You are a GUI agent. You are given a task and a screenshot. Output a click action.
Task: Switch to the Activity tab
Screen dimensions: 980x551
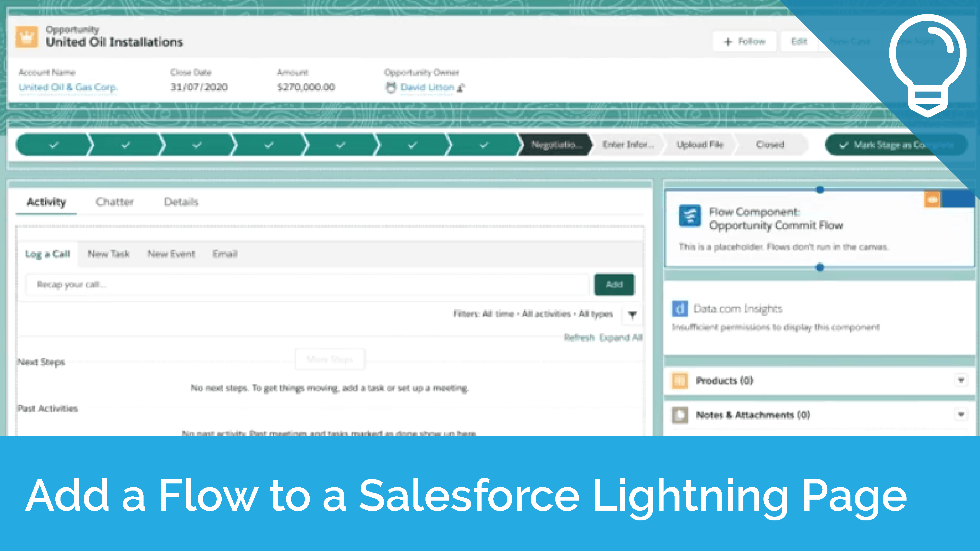point(46,202)
